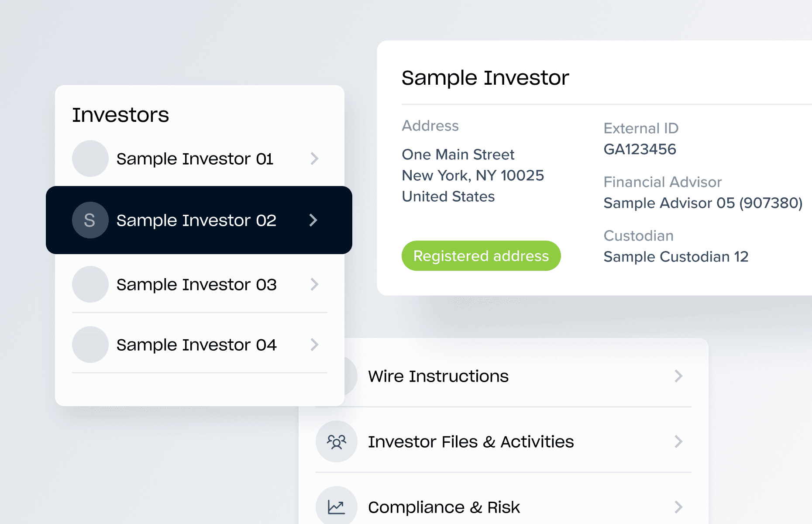812x524 pixels.
Task: Expand the Wire Instructions row arrow
Action: [678, 376]
